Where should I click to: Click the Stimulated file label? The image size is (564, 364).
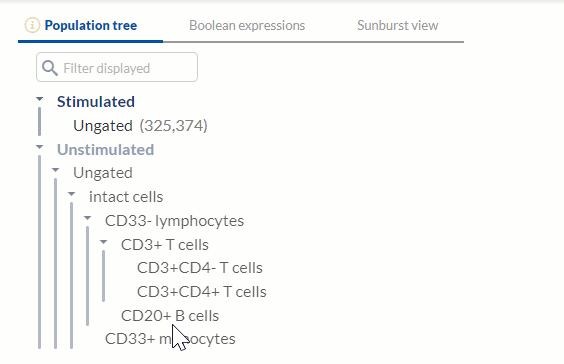(96, 102)
